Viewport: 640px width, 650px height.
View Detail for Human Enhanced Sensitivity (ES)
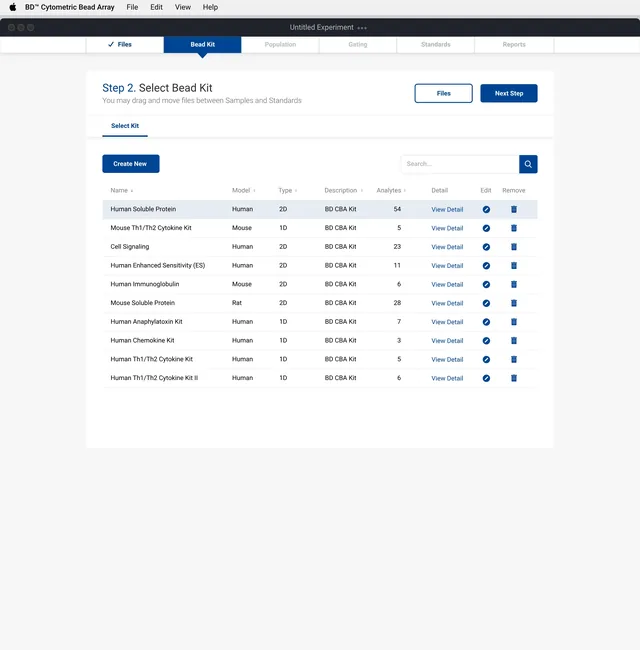point(447,266)
